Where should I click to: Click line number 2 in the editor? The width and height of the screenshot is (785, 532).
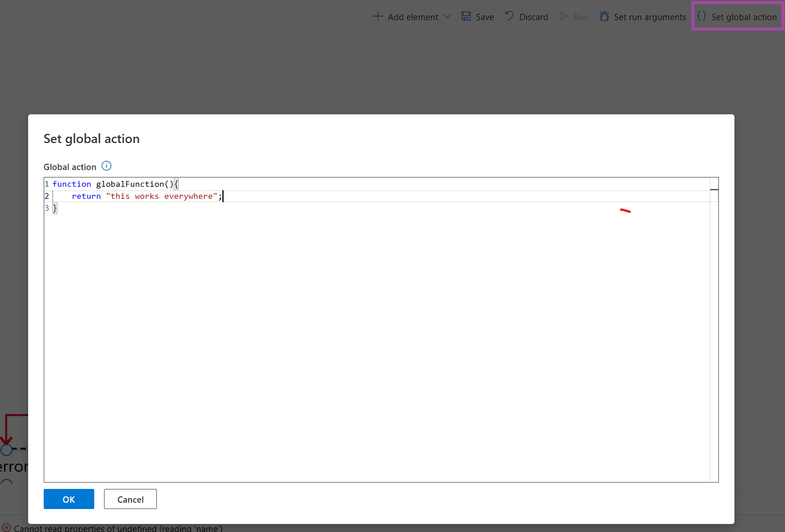coord(47,196)
